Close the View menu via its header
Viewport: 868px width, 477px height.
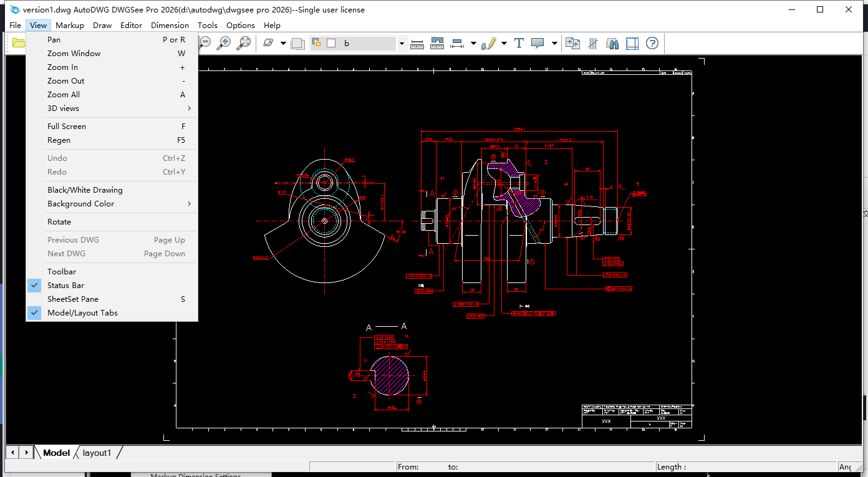tap(38, 26)
